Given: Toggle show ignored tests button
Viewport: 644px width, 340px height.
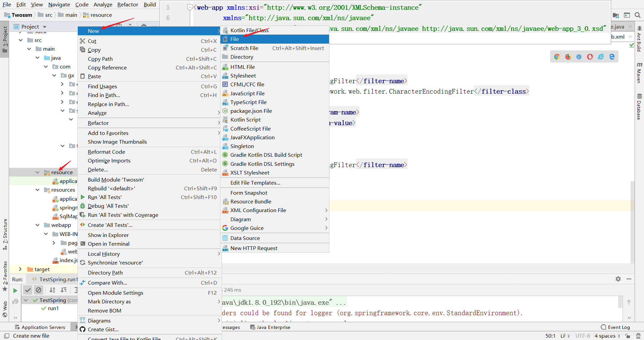Looking at the screenshot, I should [39, 290].
